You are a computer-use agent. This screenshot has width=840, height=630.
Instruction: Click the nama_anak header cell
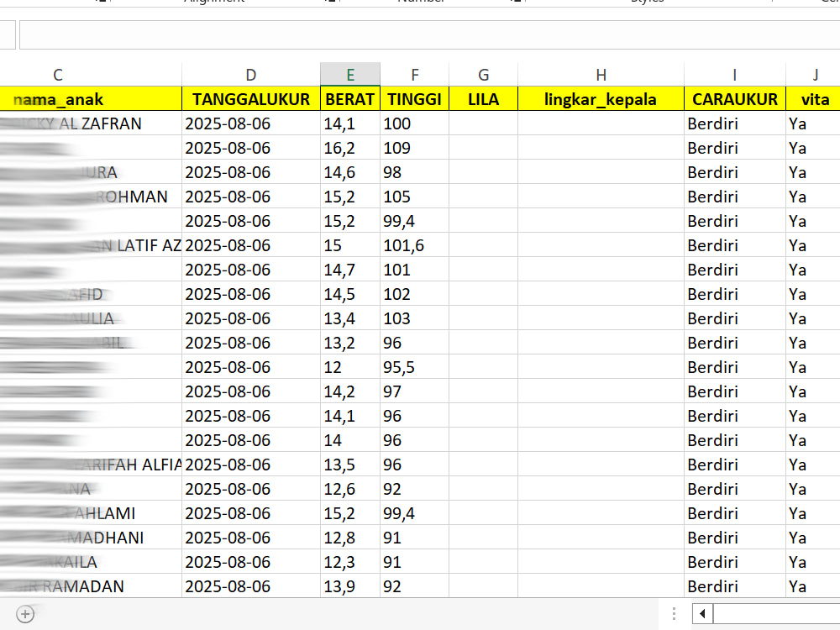point(91,99)
